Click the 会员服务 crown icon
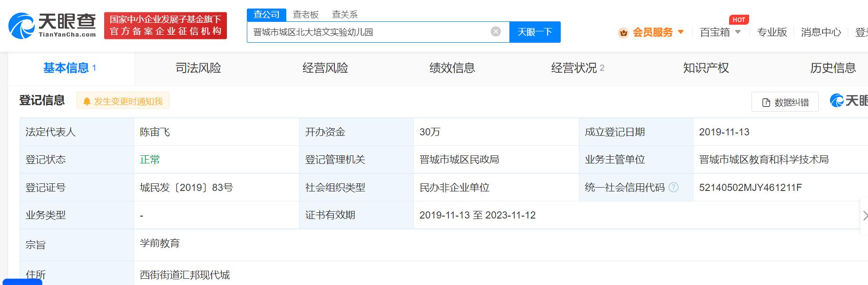The height and width of the screenshot is (285, 868). [x=624, y=32]
